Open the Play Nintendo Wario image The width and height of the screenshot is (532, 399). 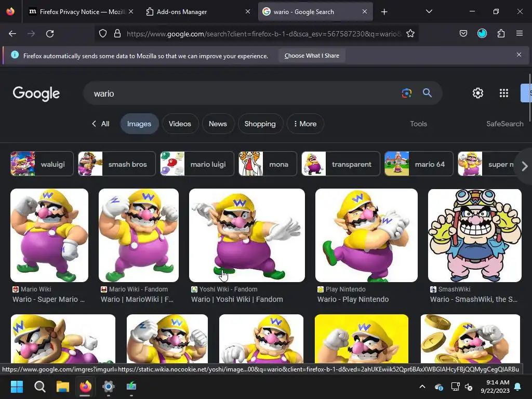point(366,235)
